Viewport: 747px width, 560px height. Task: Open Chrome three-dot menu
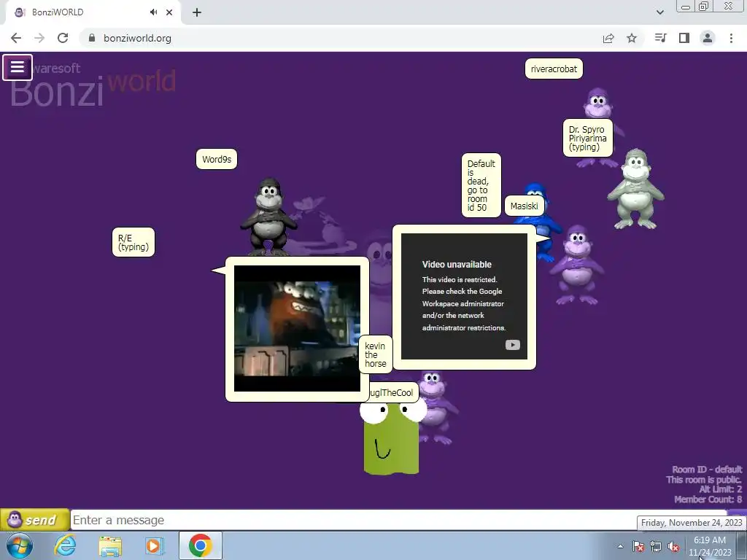731,38
